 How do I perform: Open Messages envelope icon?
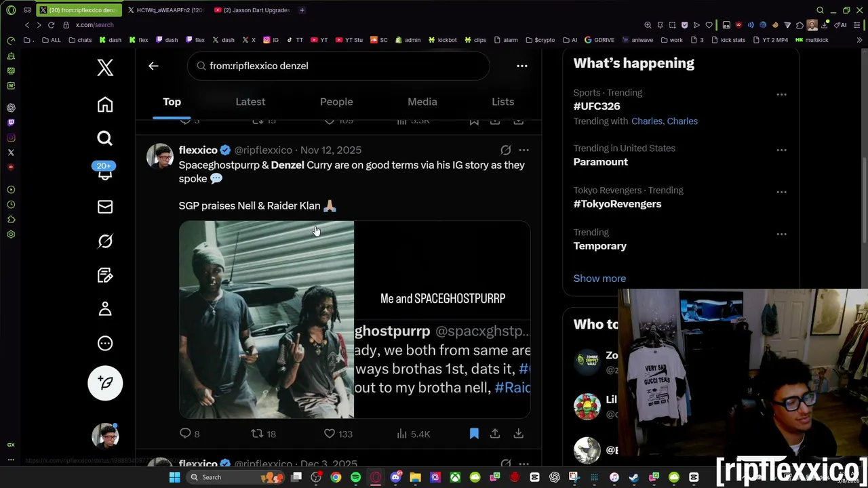(105, 207)
